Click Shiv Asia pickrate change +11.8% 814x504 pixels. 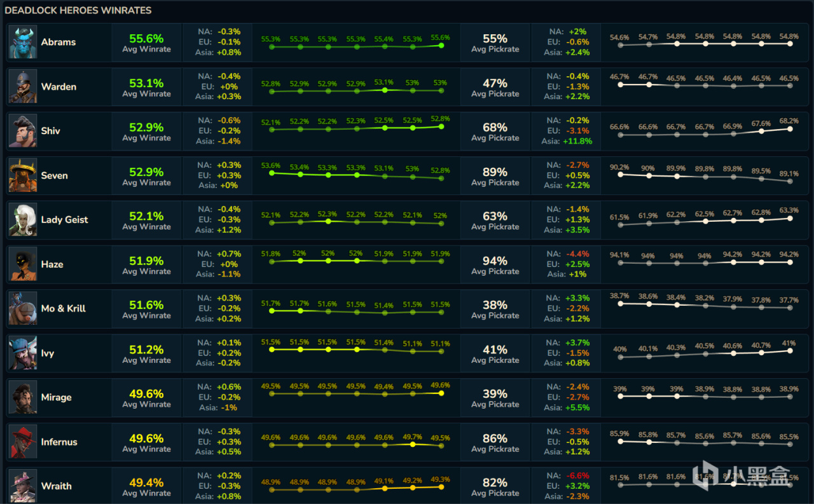tap(577, 141)
